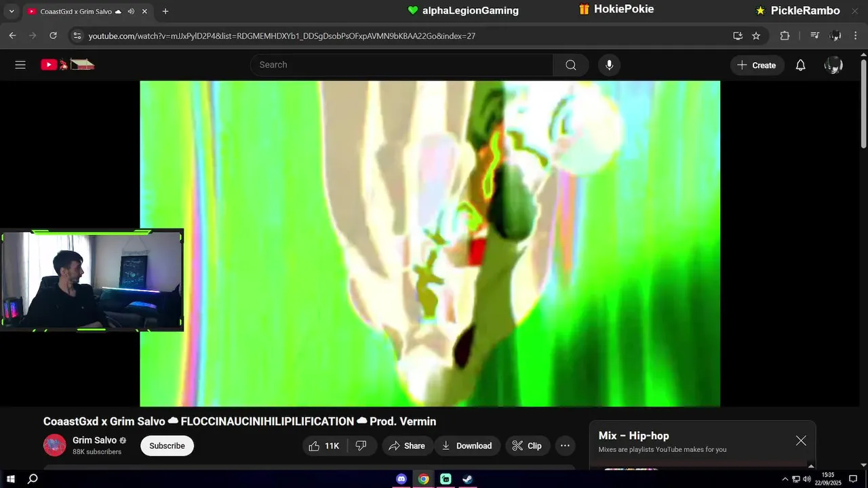The height and width of the screenshot is (488, 868).
Task: Dislike the video with thumbs down
Action: tap(362, 445)
